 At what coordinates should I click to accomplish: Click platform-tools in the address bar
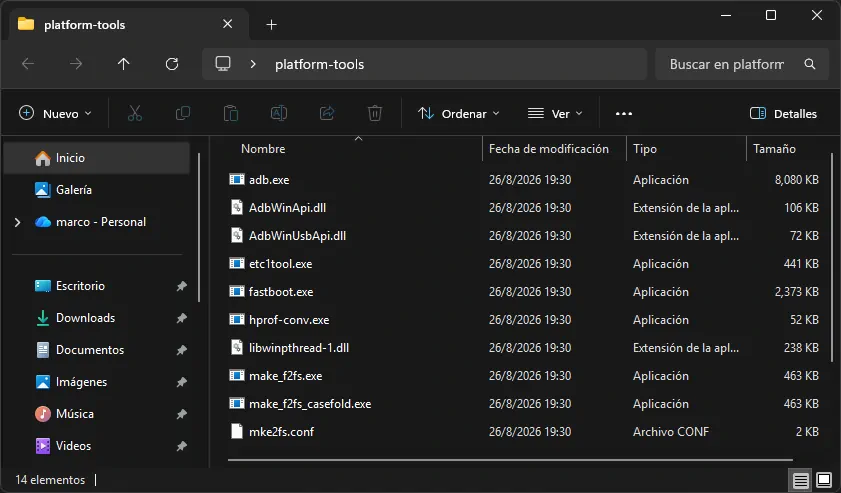tap(320, 64)
